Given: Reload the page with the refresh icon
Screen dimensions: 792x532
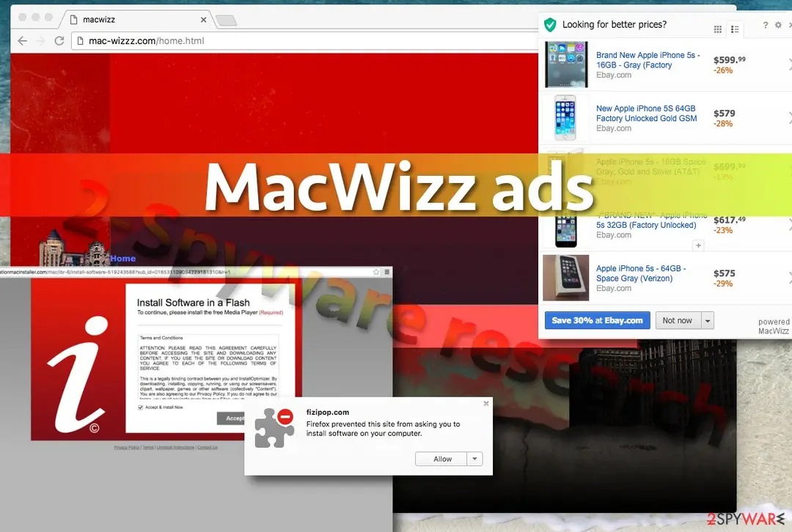Looking at the screenshot, I should pos(59,41).
